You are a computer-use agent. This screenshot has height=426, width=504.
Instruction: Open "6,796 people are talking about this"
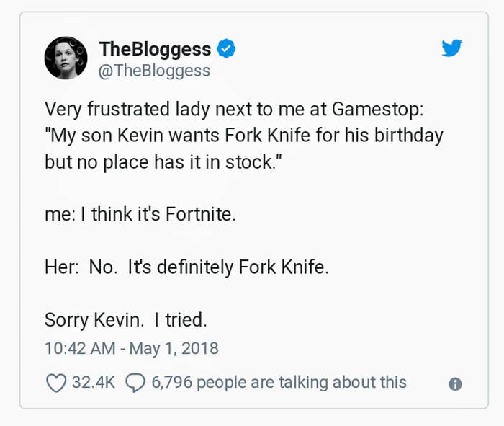[x=279, y=383]
